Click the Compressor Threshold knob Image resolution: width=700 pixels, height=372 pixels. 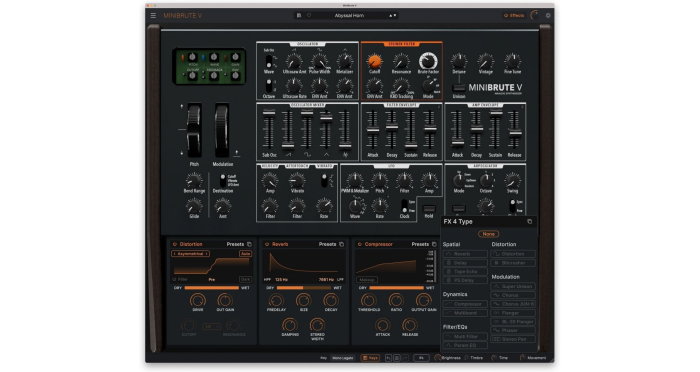pos(369,301)
